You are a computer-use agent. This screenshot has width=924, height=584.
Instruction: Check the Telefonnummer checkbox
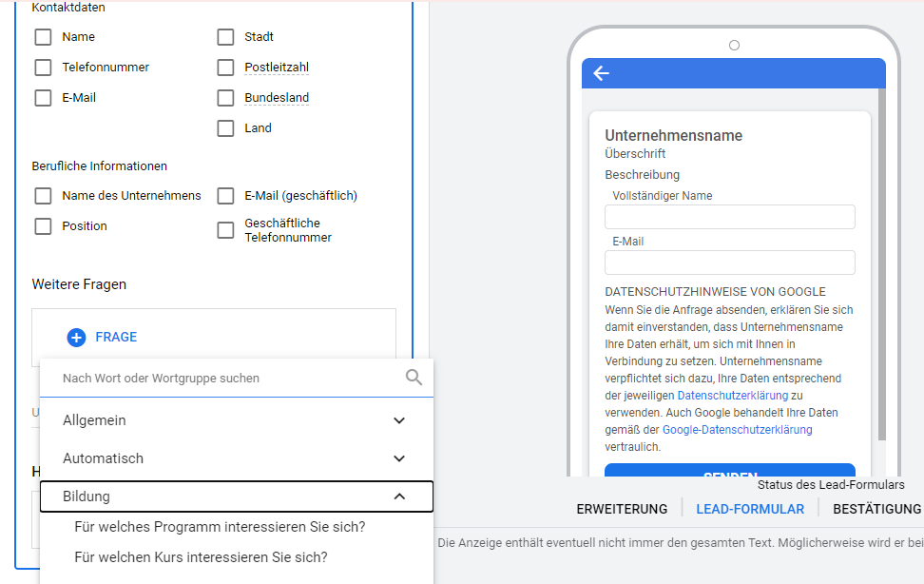click(x=43, y=67)
